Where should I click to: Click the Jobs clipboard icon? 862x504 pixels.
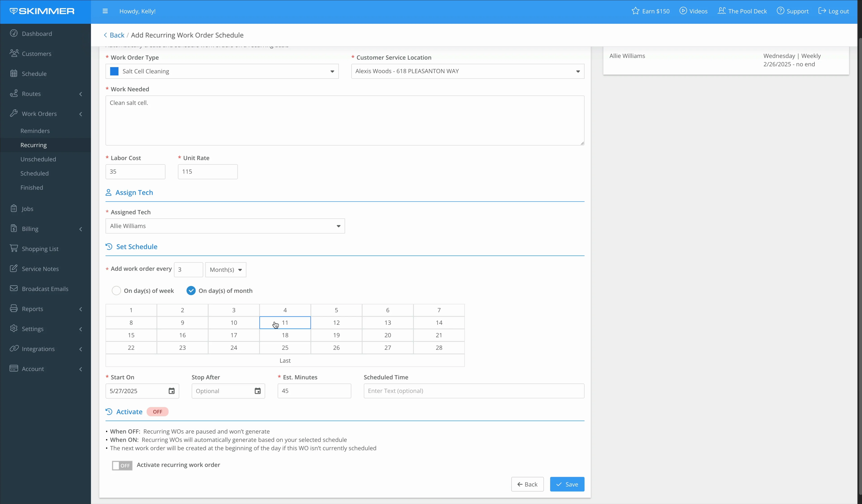pos(14,208)
